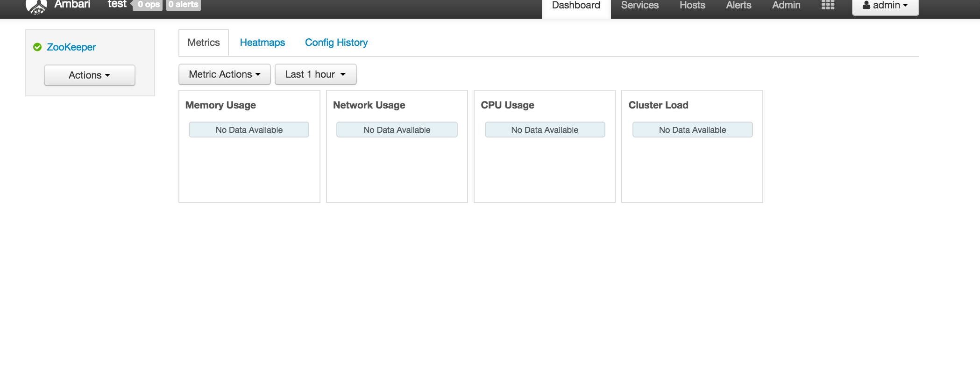Click the Ambari logo icon

pos(36,5)
